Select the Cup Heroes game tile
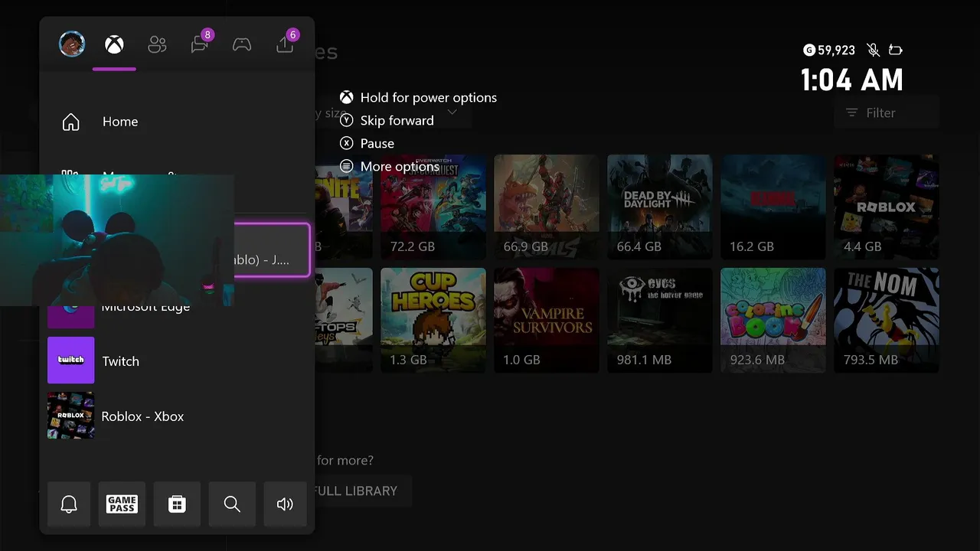Screen dimensions: 980x551 433,320
